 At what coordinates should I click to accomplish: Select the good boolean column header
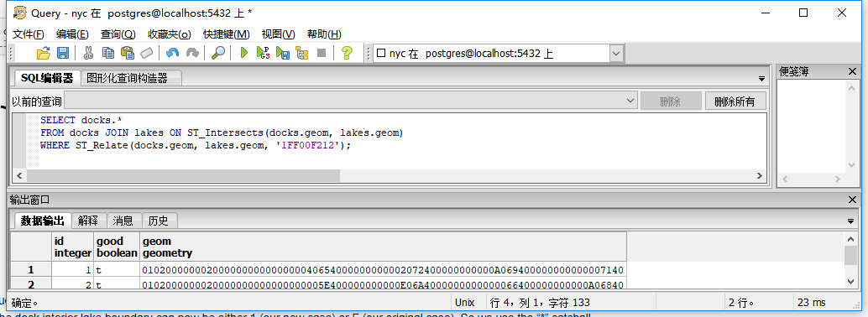coord(117,247)
